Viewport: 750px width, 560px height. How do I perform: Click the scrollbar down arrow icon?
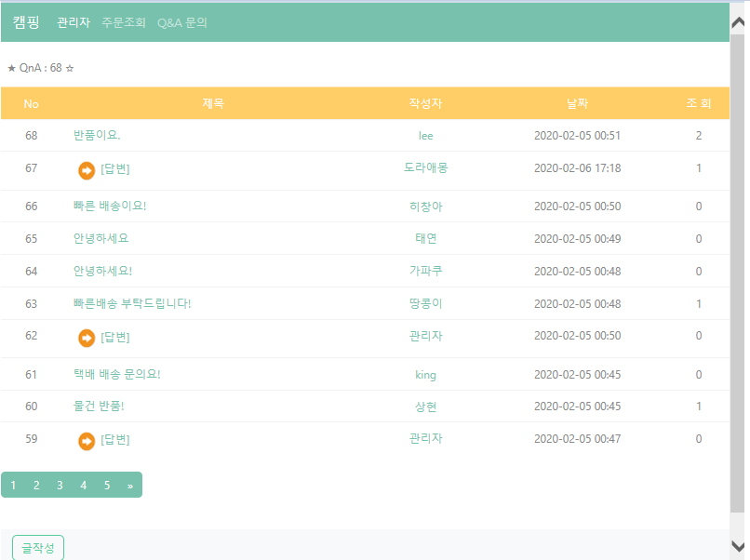coord(740,549)
